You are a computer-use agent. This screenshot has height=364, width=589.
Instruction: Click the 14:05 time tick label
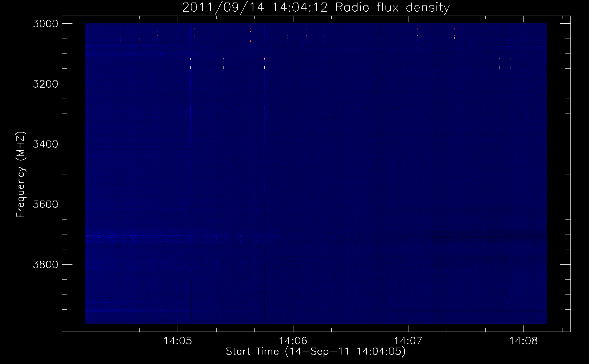pos(178,341)
